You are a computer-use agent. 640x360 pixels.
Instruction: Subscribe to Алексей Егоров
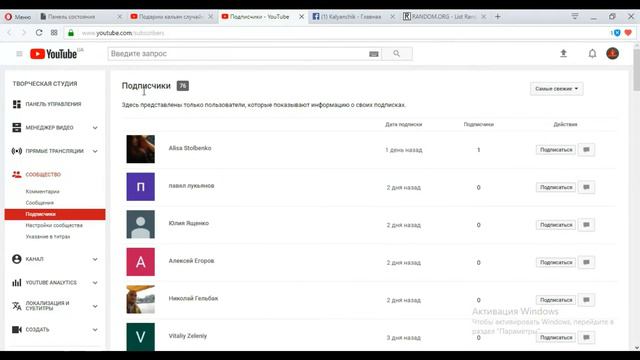(556, 262)
